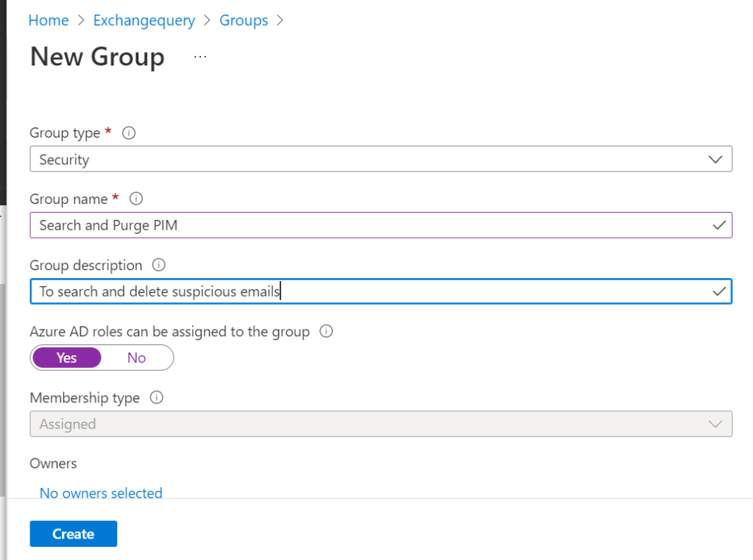Set Azure AD roles toggle to Yes
This screenshot has width=753, height=560.
coord(67,358)
